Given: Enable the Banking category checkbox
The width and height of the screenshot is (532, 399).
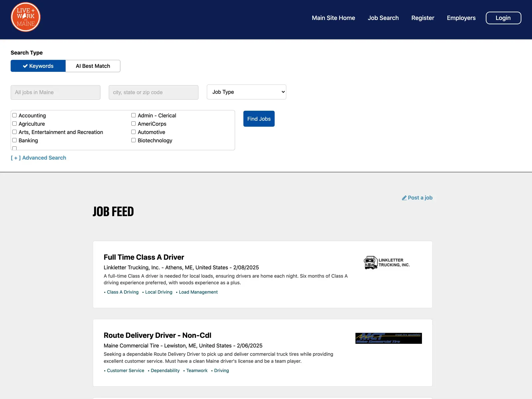Looking at the screenshot, I should click(x=15, y=140).
